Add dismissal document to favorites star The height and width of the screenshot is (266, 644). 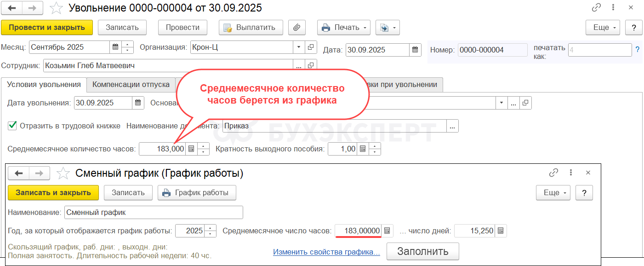tap(57, 8)
